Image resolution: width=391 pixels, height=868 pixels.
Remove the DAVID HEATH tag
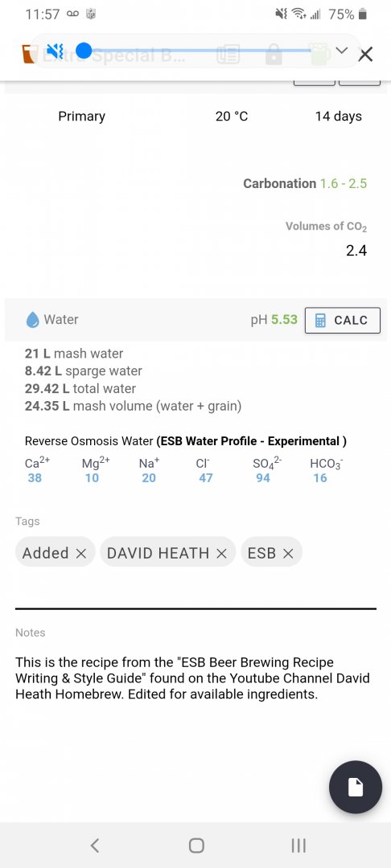pos(221,553)
